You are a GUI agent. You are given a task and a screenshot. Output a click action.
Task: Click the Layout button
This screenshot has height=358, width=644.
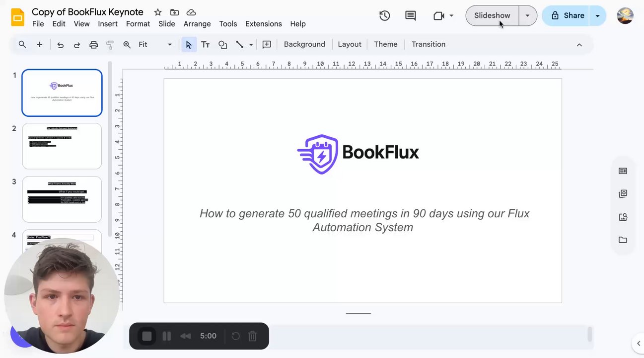pyautogui.click(x=350, y=44)
